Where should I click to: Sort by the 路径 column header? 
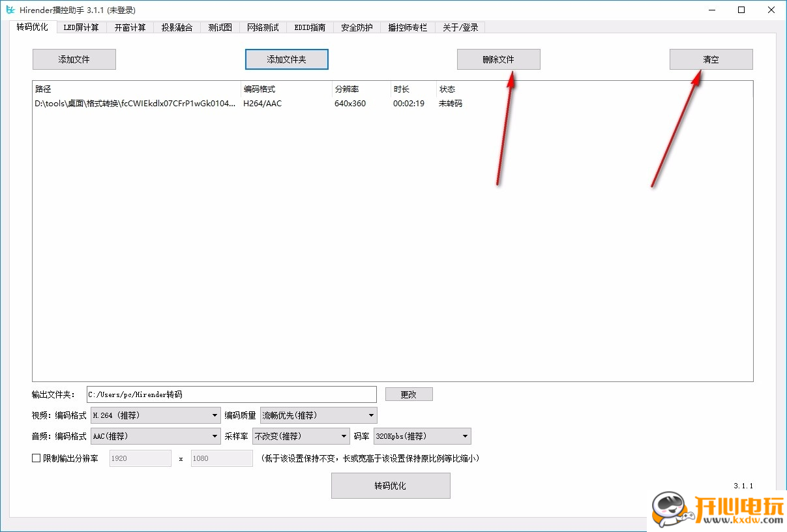coord(136,89)
